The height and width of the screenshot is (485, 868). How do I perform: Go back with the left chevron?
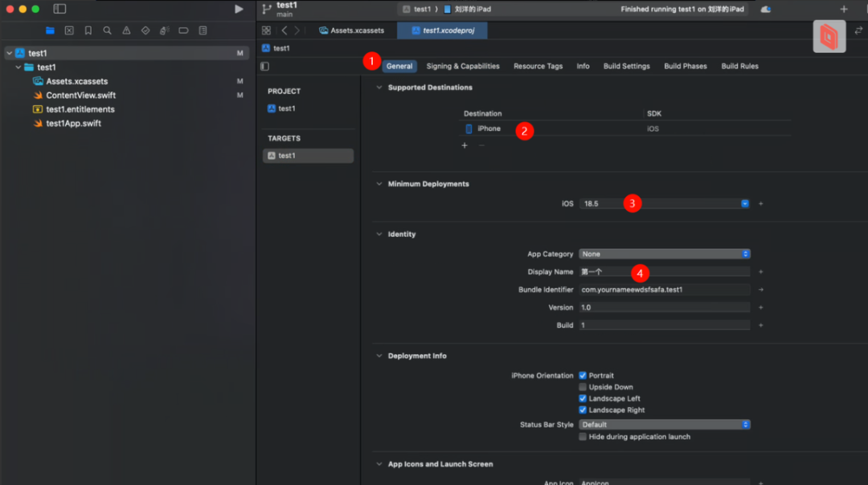pyautogui.click(x=285, y=31)
